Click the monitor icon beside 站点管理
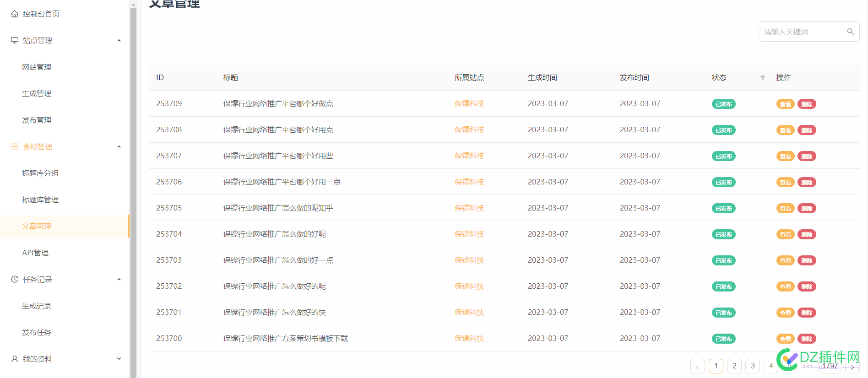 pyautogui.click(x=15, y=41)
